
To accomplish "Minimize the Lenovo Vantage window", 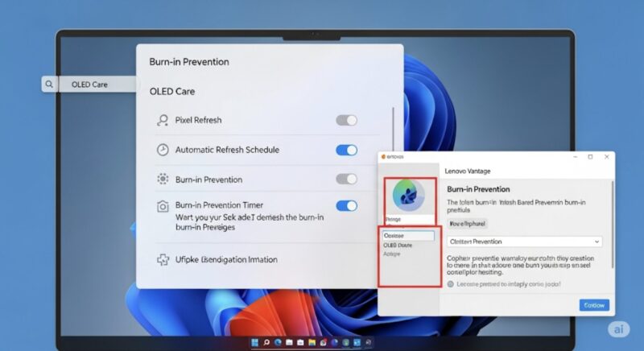I will coord(576,157).
